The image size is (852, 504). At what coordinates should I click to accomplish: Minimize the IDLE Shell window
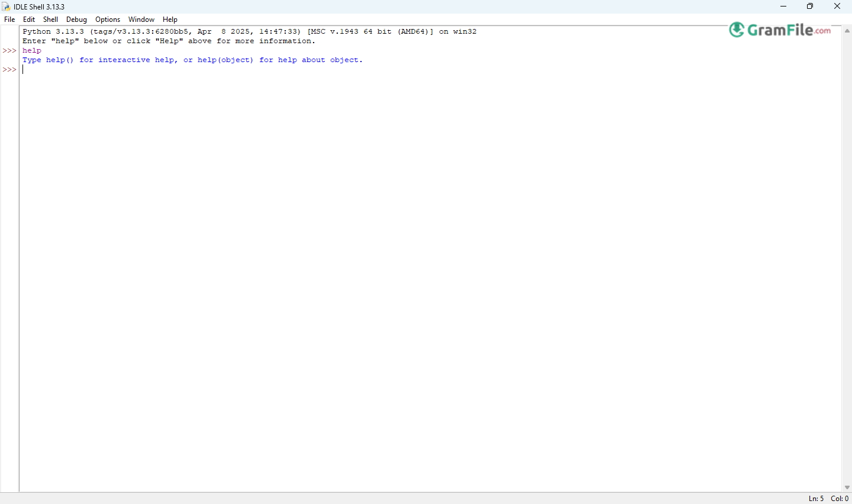pyautogui.click(x=783, y=7)
